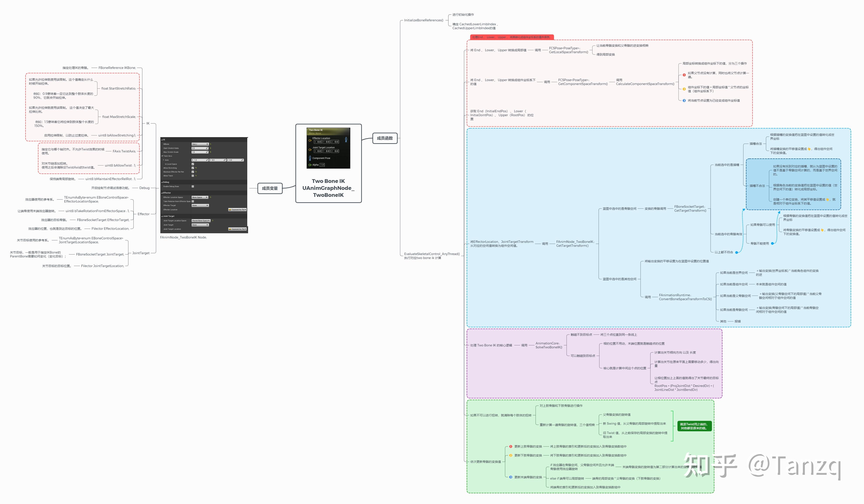Click the Alpha 1.0 value box on node
864x504 pixels.
(x=322, y=165)
